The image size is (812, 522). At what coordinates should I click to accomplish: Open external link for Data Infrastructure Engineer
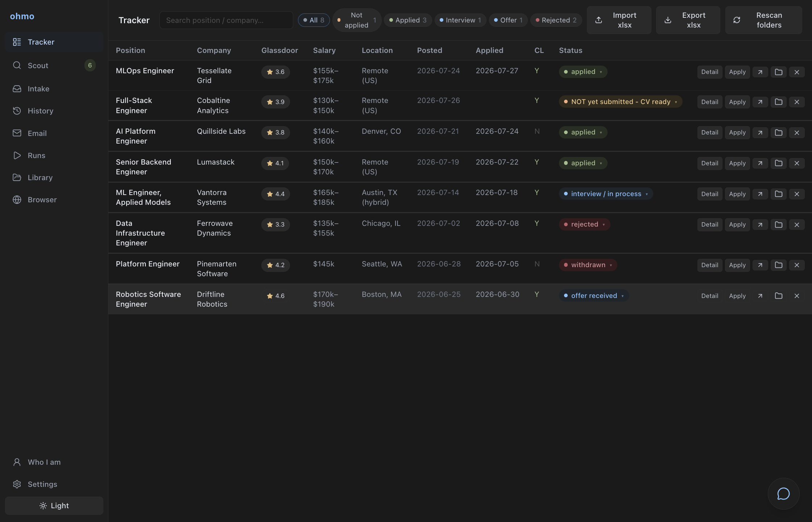(x=760, y=224)
